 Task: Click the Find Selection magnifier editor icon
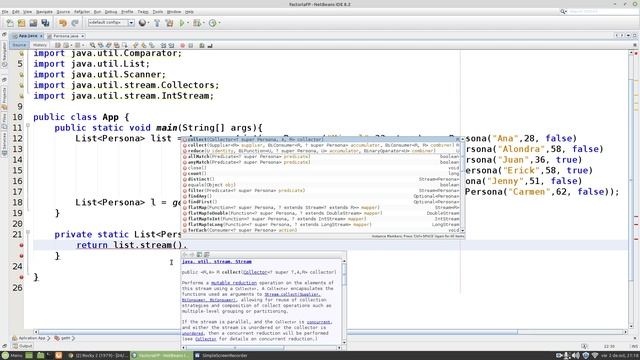[93, 45]
